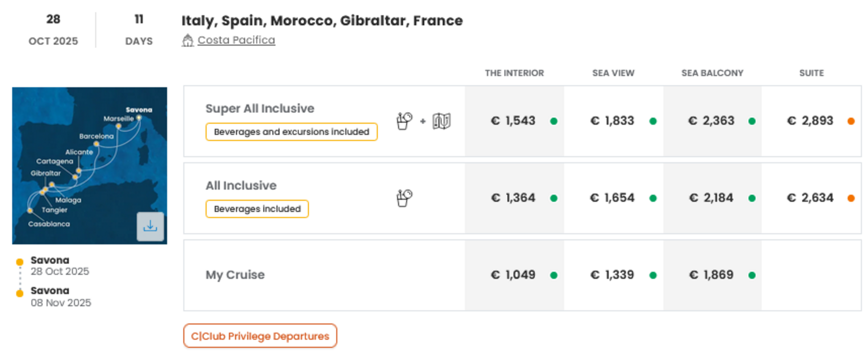
Task: Open the Costa Pacifica ship link
Action: point(236,40)
